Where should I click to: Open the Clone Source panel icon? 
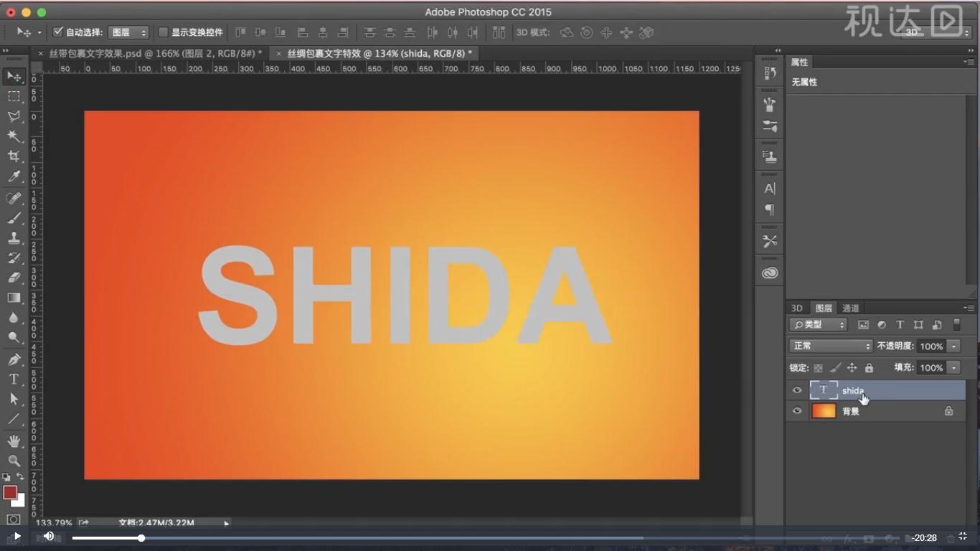[770, 156]
